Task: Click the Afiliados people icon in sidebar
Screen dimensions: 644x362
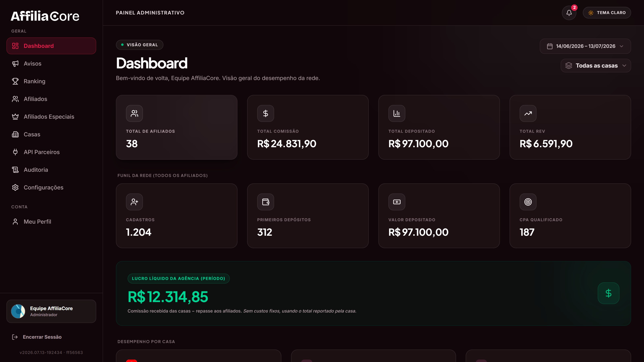Action: (x=15, y=99)
